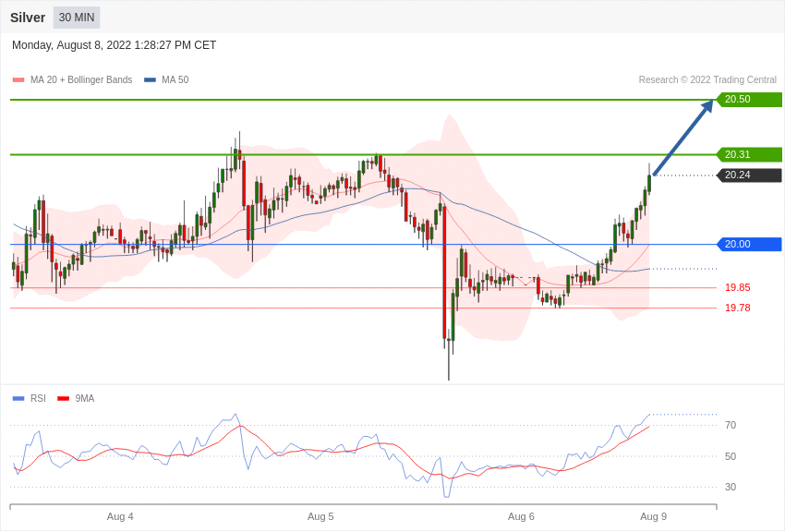Click the MA 50 legend label

(175, 79)
